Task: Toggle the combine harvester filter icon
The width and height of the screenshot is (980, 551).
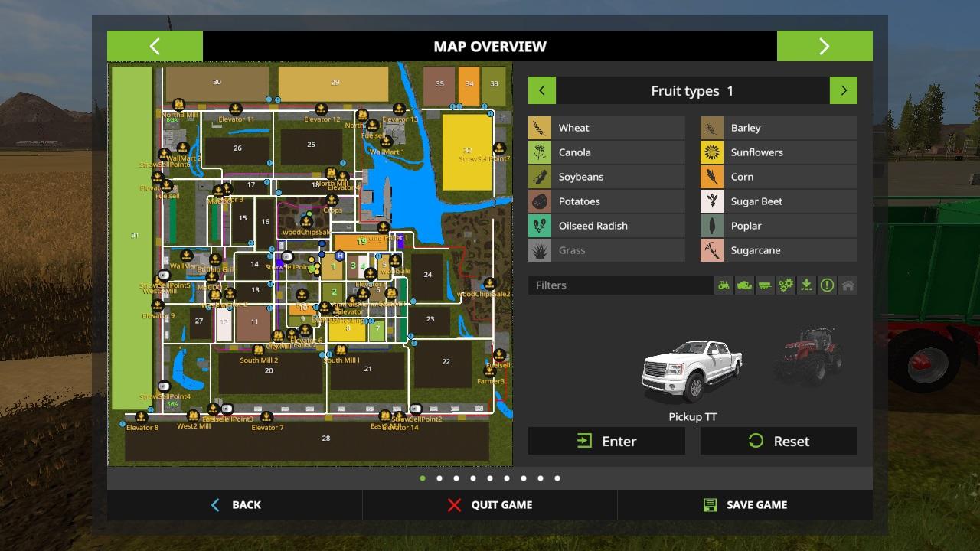Action: pyautogui.click(x=744, y=285)
